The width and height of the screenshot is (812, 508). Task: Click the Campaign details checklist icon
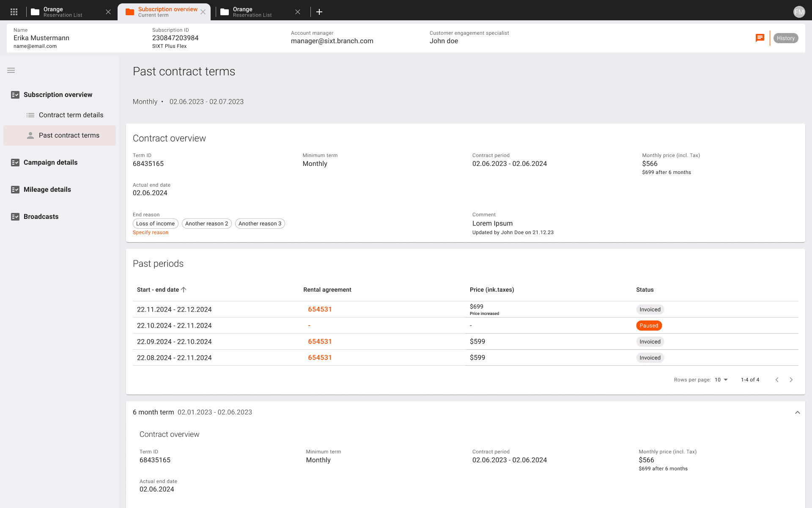[15, 163]
